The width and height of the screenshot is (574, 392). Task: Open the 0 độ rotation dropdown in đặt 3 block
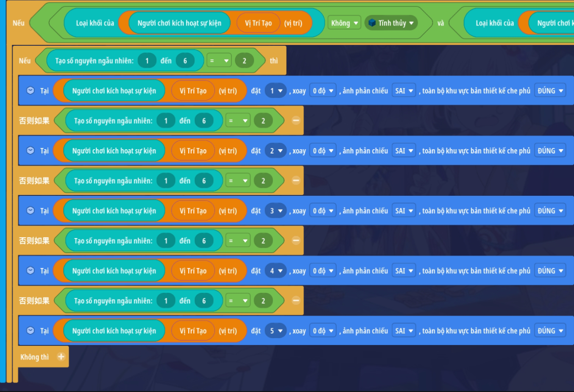tap(323, 211)
